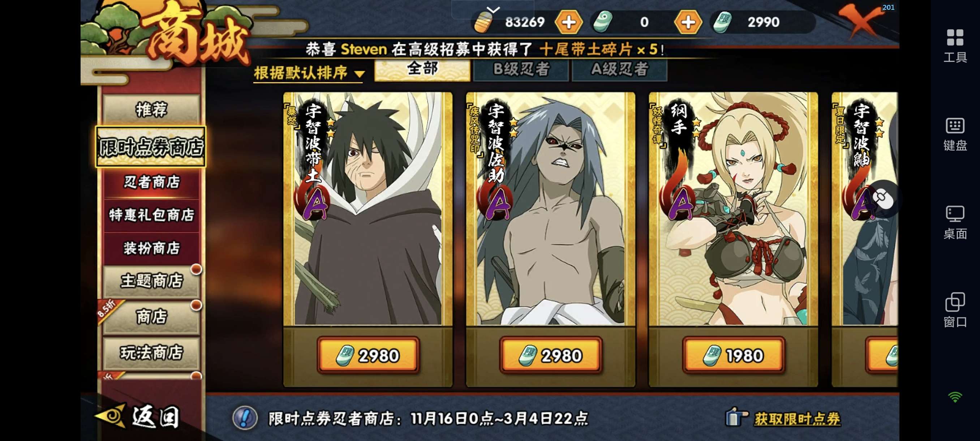Open the 桌面 desktop icon
The image size is (980, 441).
coord(955,223)
